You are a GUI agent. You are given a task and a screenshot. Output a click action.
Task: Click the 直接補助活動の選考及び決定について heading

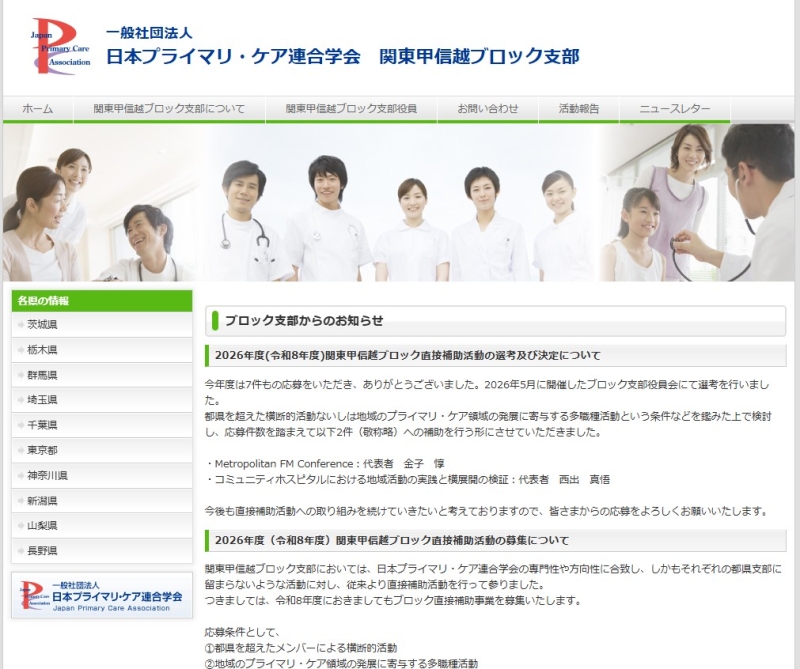pos(495,356)
